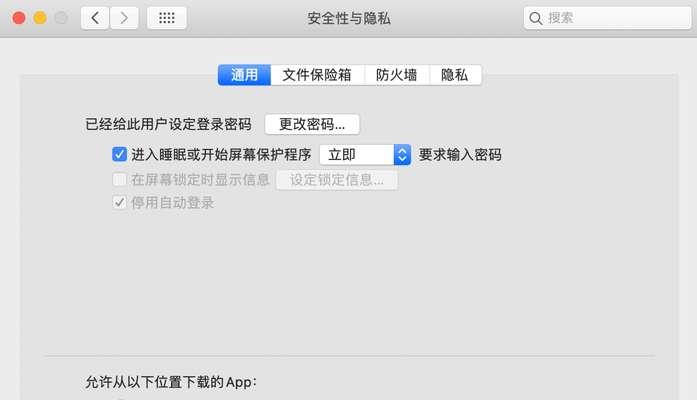Uncheck 进入睡眠或开始屏幕保护程序 checkbox
697x400 pixels.
[x=119, y=155]
